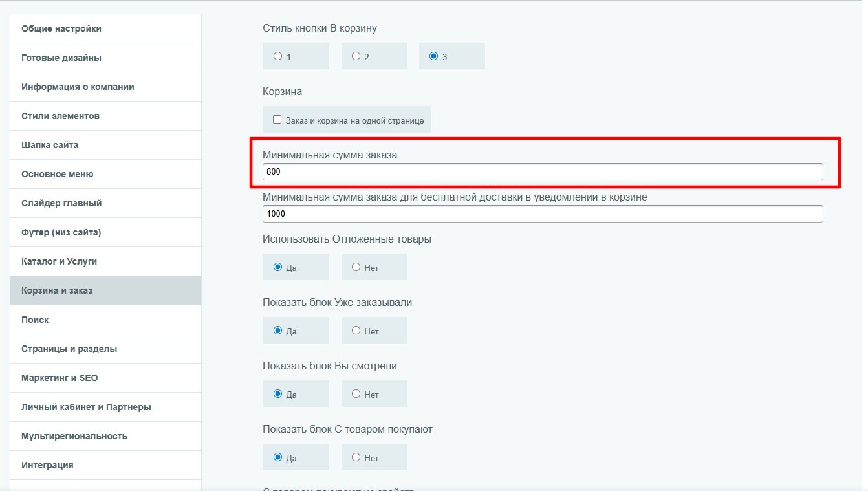Switch to 'Слайдер главный' section
The height and width of the screenshot is (491, 868).
click(x=61, y=203)
